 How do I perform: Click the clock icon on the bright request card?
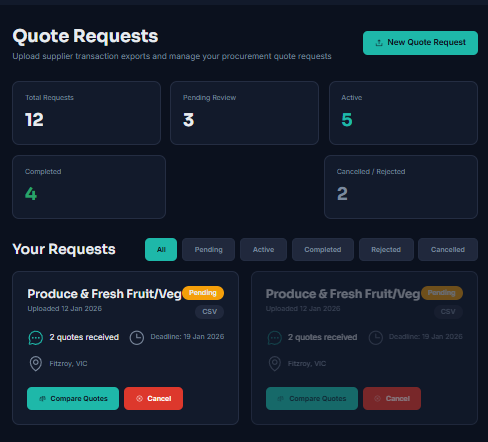pyautogui.click(x=137, y=338)
